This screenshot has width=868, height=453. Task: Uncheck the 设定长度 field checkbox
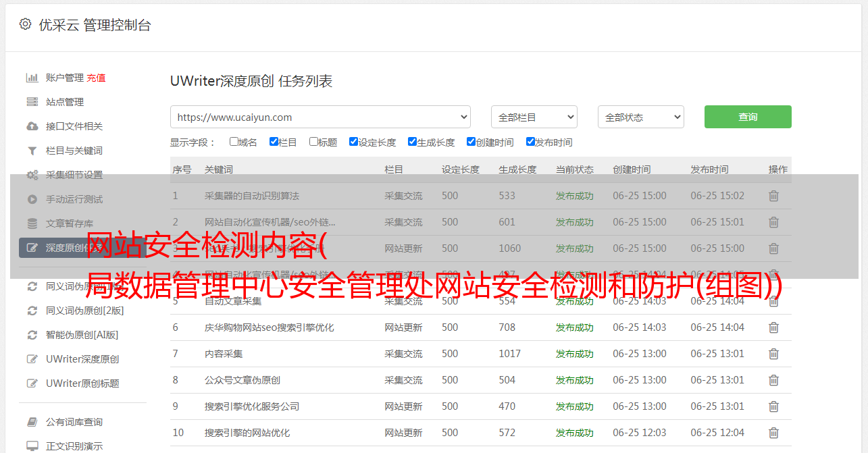point(353,142)
